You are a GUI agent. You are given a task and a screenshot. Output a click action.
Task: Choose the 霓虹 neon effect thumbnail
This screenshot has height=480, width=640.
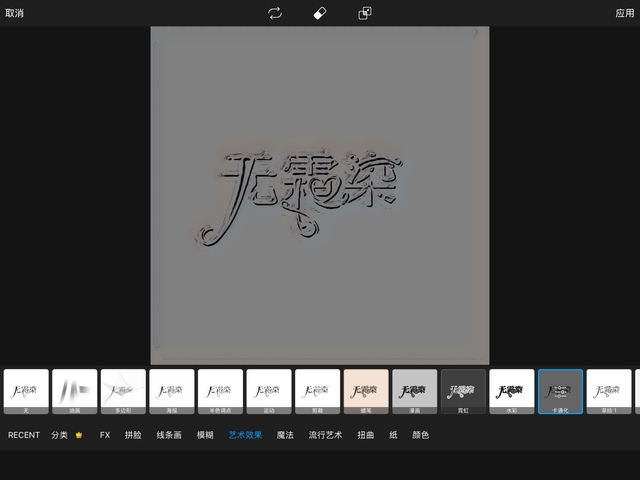click(x=463, y=391)
